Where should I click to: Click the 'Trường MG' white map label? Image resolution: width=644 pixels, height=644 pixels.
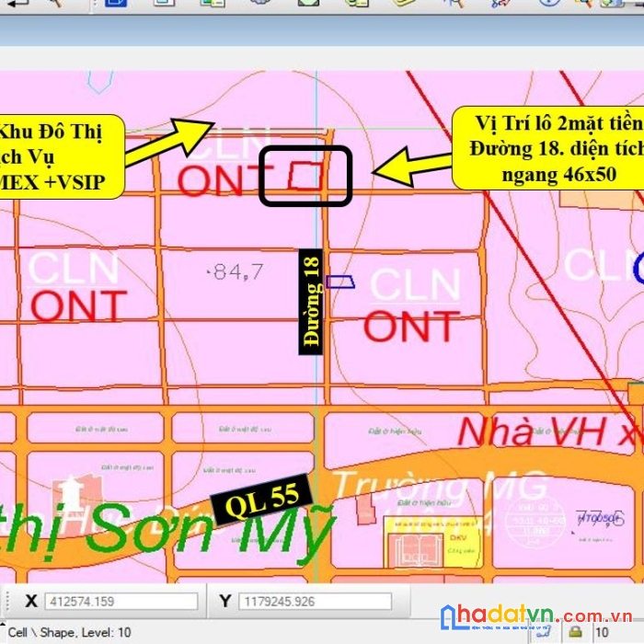click(x=439, y=486)
